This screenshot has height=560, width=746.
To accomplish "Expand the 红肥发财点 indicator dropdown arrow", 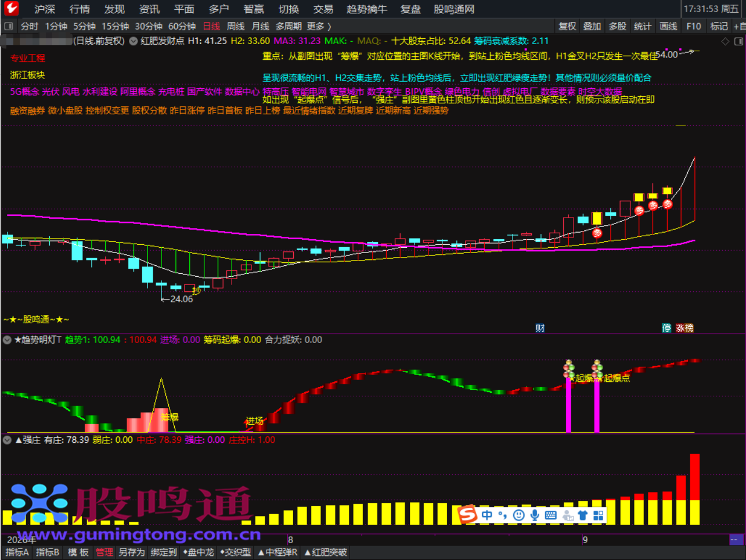I will pos(134,41).
